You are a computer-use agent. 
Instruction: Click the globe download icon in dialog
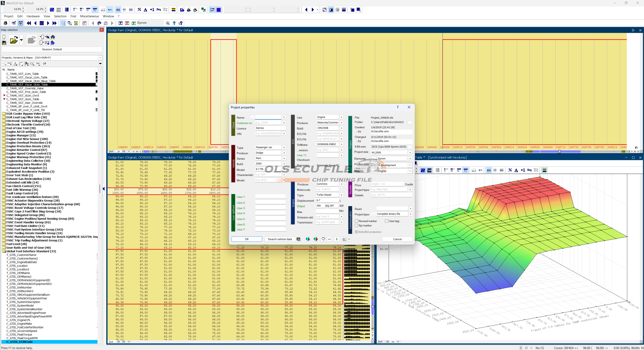[x=308, y=239]
